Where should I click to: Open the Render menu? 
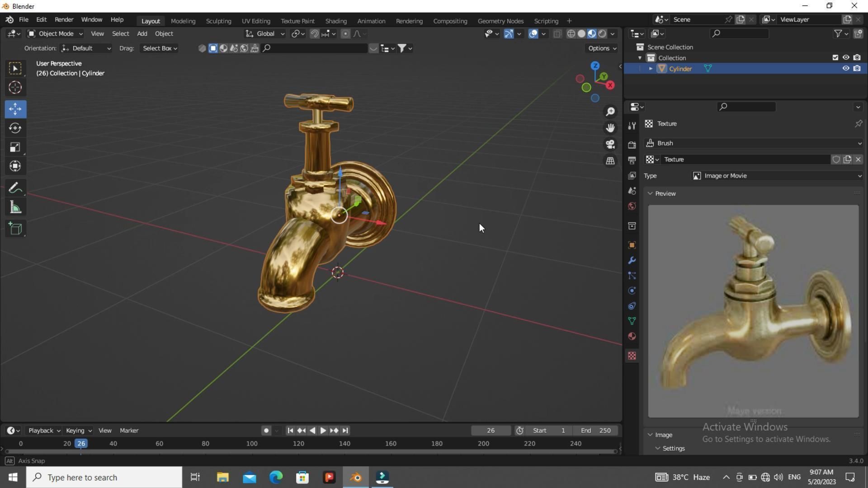coord(64,20)
